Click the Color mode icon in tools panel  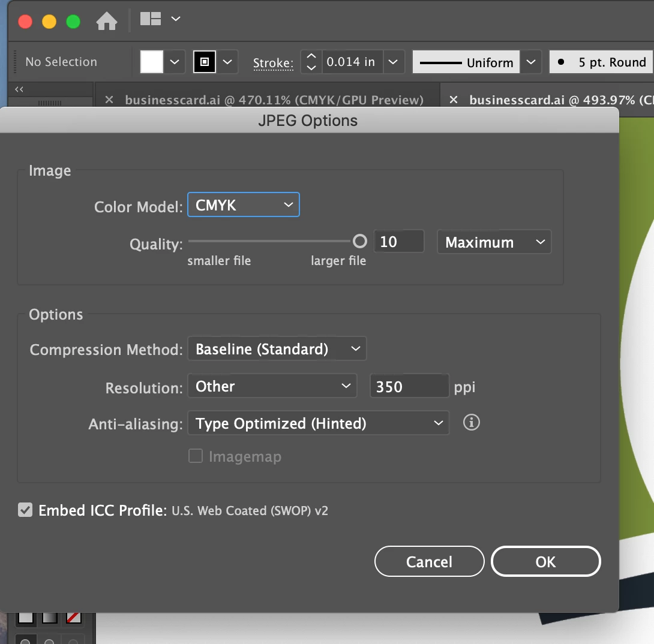(26, 618)
